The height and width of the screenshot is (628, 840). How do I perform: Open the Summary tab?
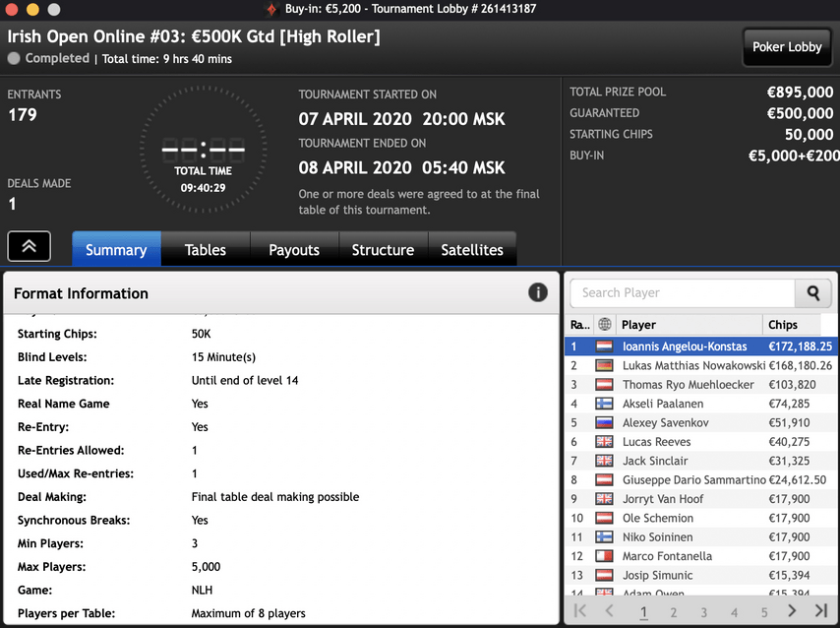coord(116,249)
